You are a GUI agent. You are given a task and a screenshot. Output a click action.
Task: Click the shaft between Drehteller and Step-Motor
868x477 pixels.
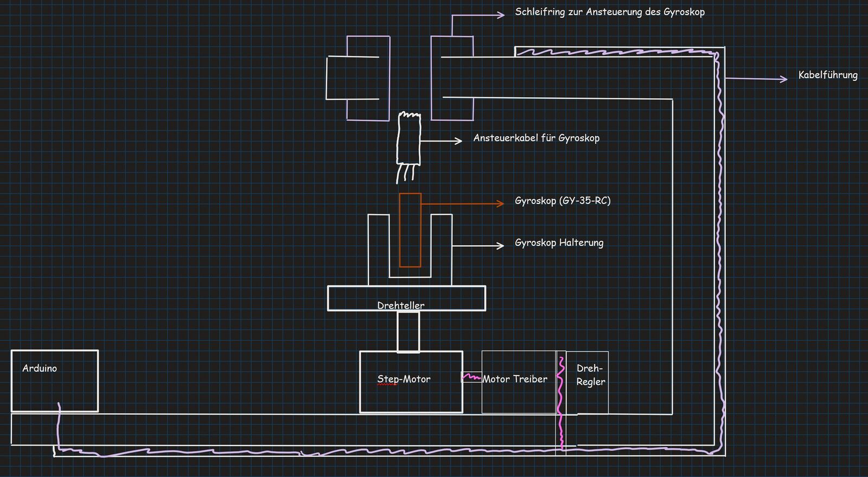pos(408,332)
